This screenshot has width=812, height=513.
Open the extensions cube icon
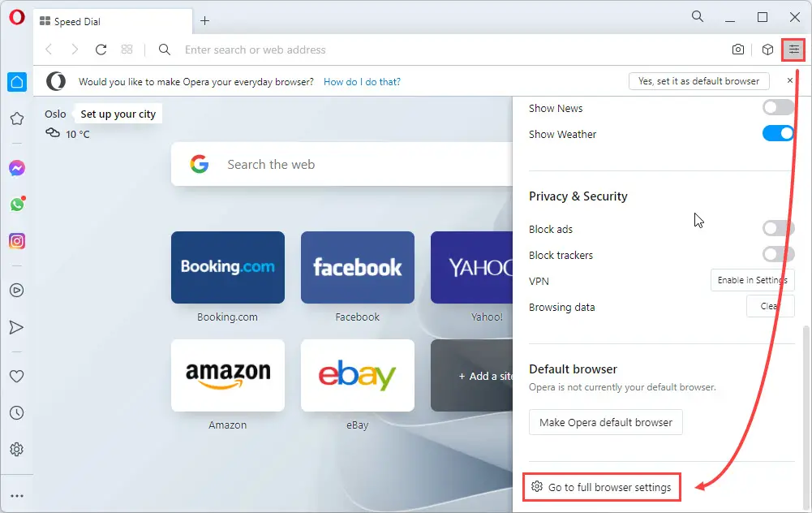[x=767, y=50]
